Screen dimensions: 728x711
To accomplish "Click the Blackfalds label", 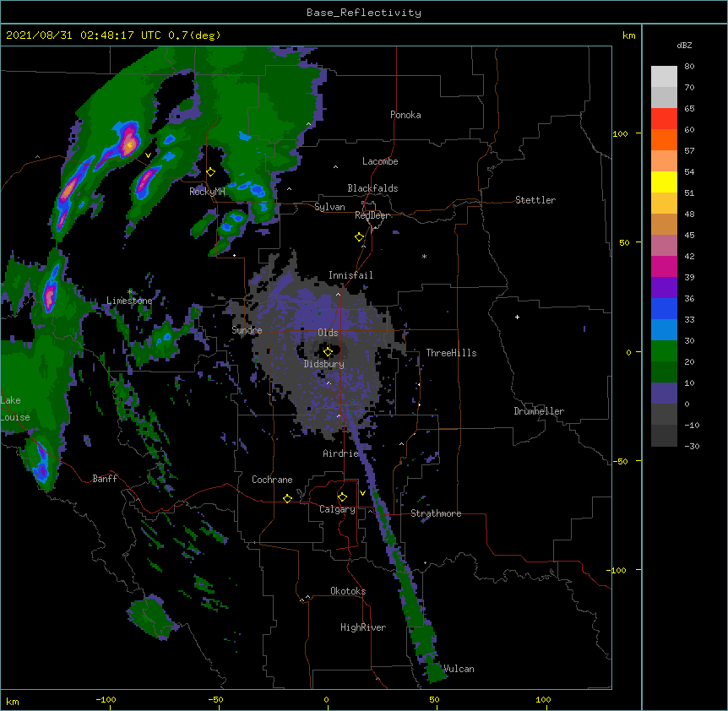I will click(x=372, y=188).
